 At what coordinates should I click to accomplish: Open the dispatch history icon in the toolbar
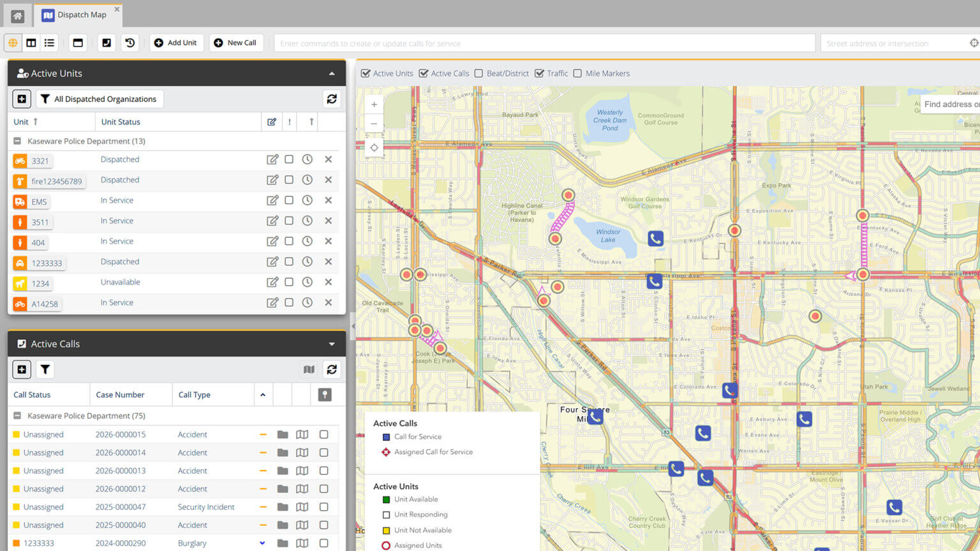coord(130,43)
